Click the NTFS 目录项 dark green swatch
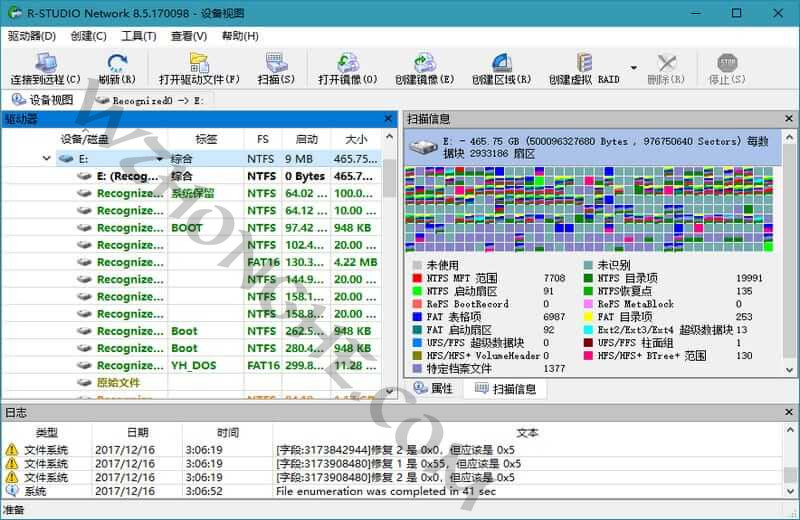This screenshot has height=520, width=800. tap(588, 278)
